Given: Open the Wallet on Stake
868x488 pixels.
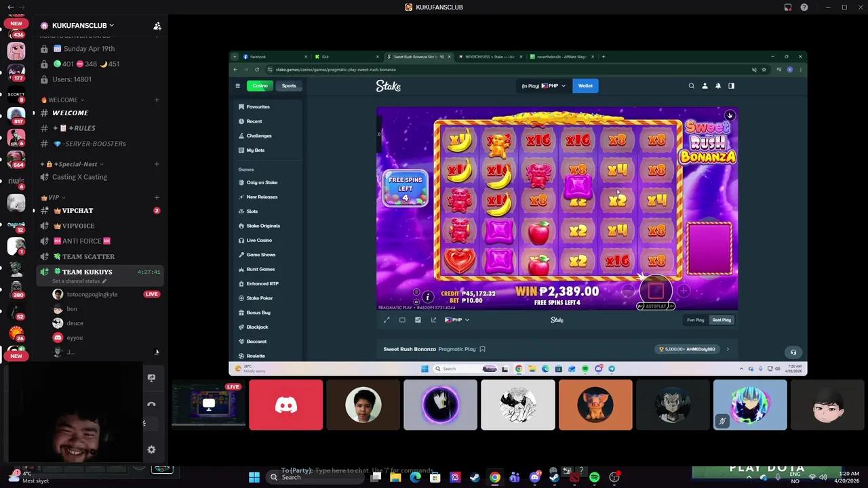Looking at the screenshot, I should [585, 85].
